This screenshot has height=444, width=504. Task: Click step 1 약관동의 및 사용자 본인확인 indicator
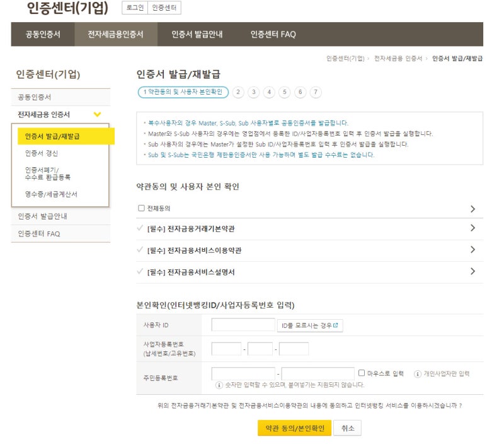click(x=183, y=92)
